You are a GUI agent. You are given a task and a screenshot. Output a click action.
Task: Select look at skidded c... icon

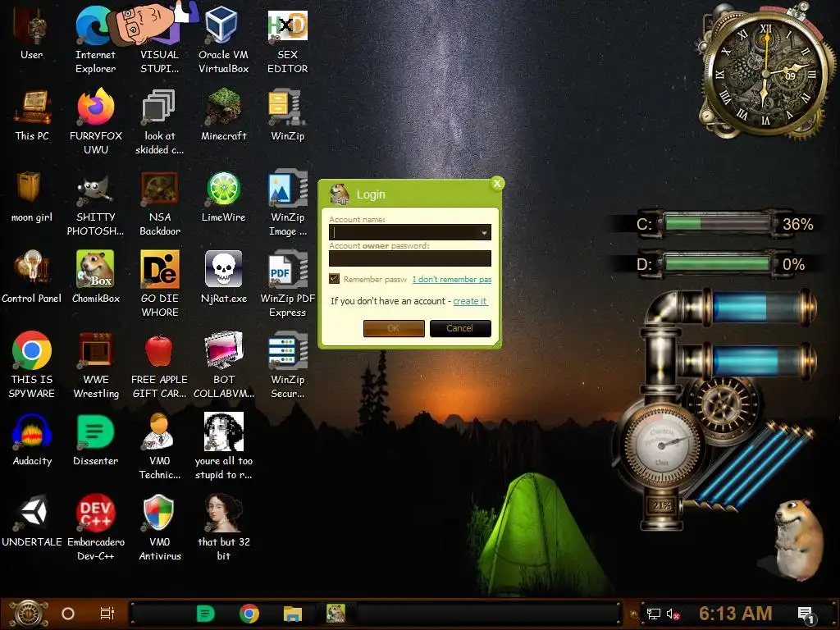click(159, 121)
